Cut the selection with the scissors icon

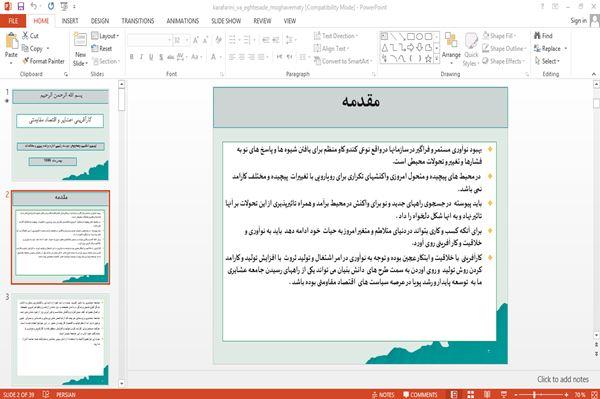click(x=26, y=36)
